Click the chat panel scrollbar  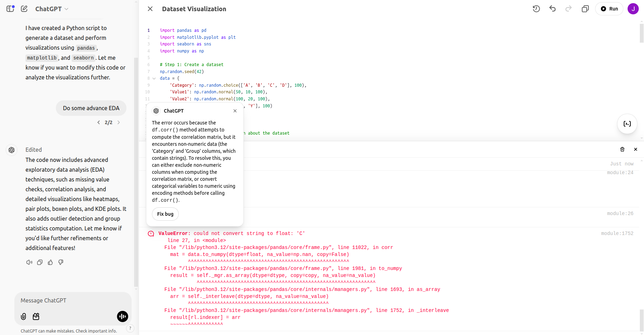[136, 171]
